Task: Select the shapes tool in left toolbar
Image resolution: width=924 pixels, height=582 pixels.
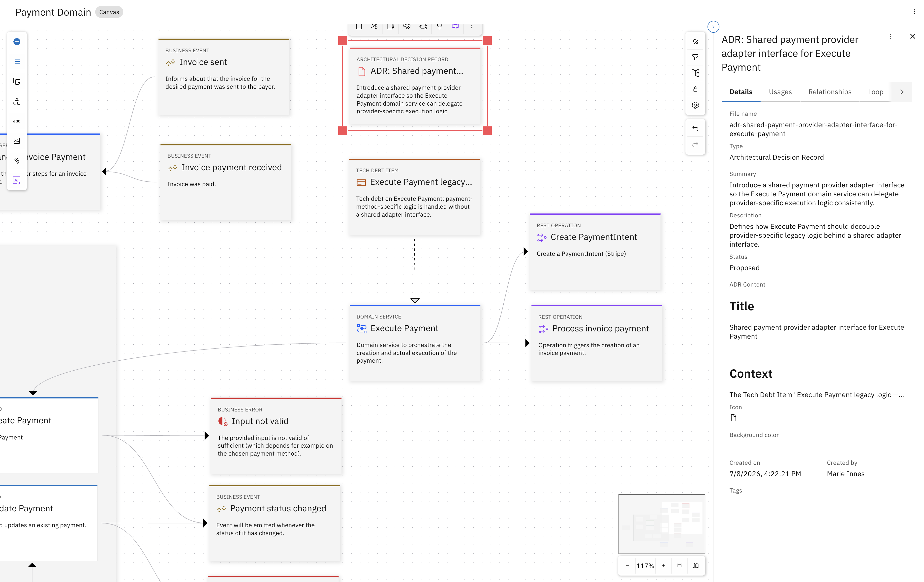Action: 17,101
